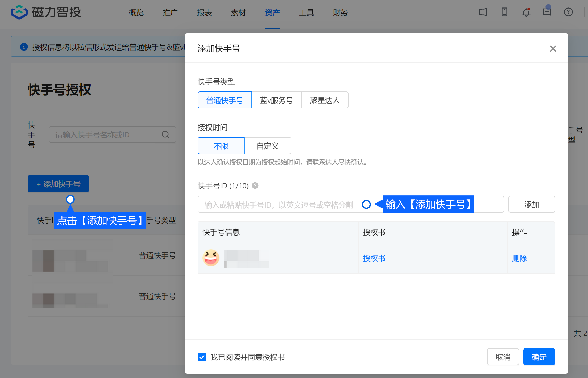The width and height of the screenshot is (588, 378).
Task: Click the 磁力智投 logo icon
Action: click(19, 12)
